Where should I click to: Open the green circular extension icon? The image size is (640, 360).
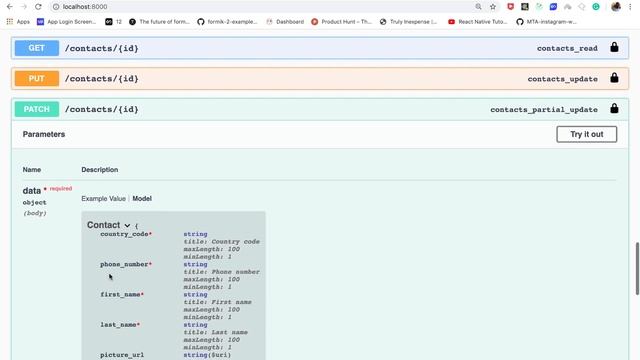(596, 7)
